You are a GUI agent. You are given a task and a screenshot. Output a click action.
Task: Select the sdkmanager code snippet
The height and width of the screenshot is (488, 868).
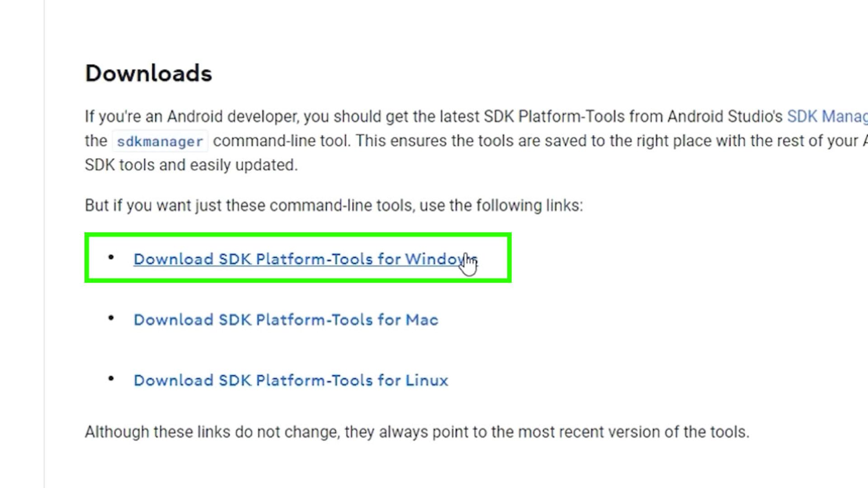(160, 141)
